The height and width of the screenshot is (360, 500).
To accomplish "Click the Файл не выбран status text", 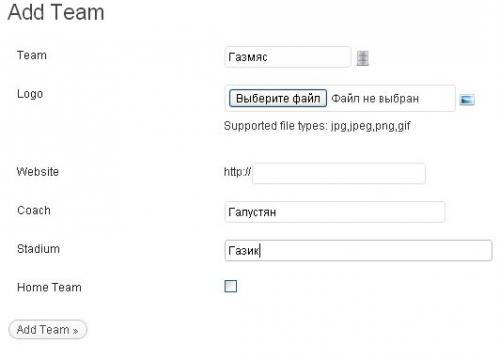I will click(375, 99).
